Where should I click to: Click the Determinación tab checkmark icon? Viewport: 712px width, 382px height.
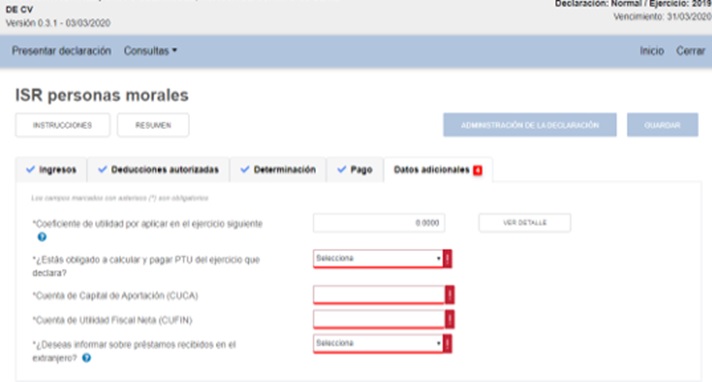coord(245,169)
